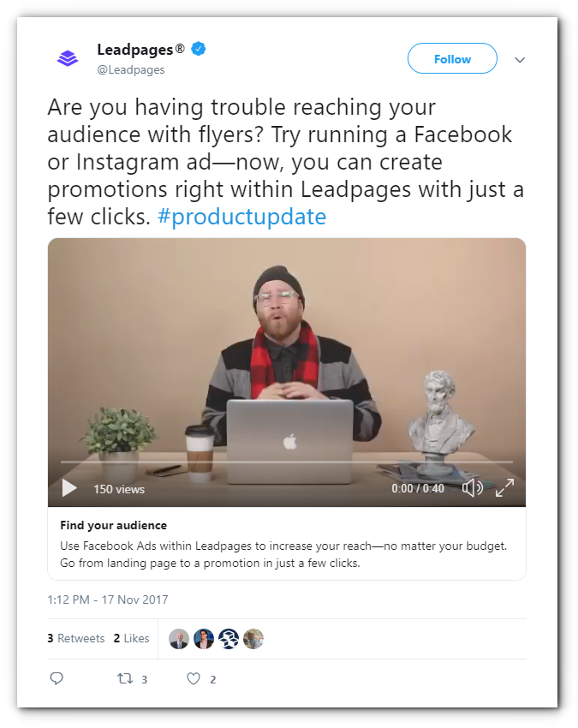Play the video
Screen dimensions: 578x728
69,488
